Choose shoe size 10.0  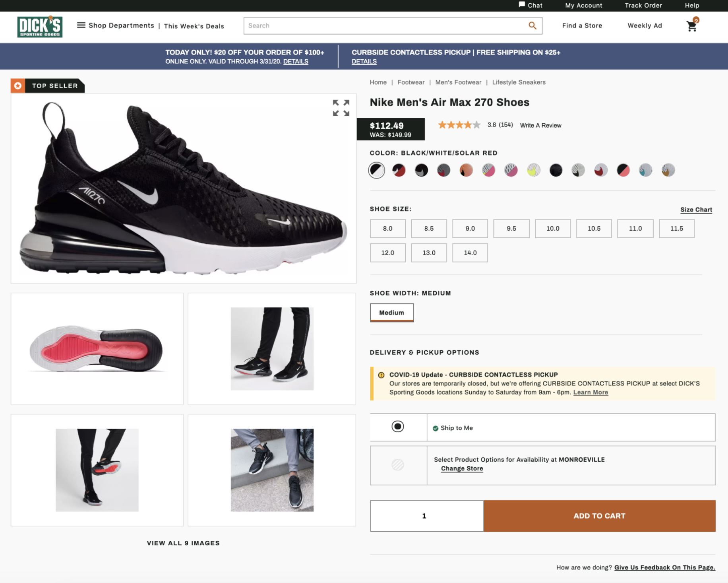553,229
